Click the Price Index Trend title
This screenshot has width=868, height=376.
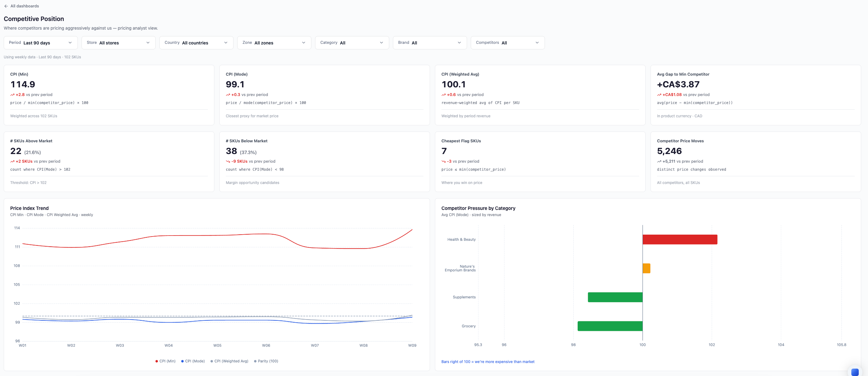(29, 208)
